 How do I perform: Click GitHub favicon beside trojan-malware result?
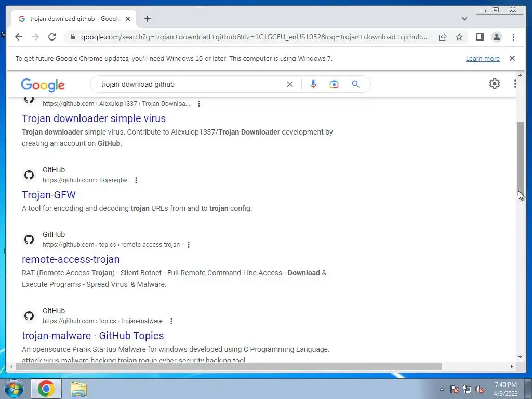(x=29, y=316)
